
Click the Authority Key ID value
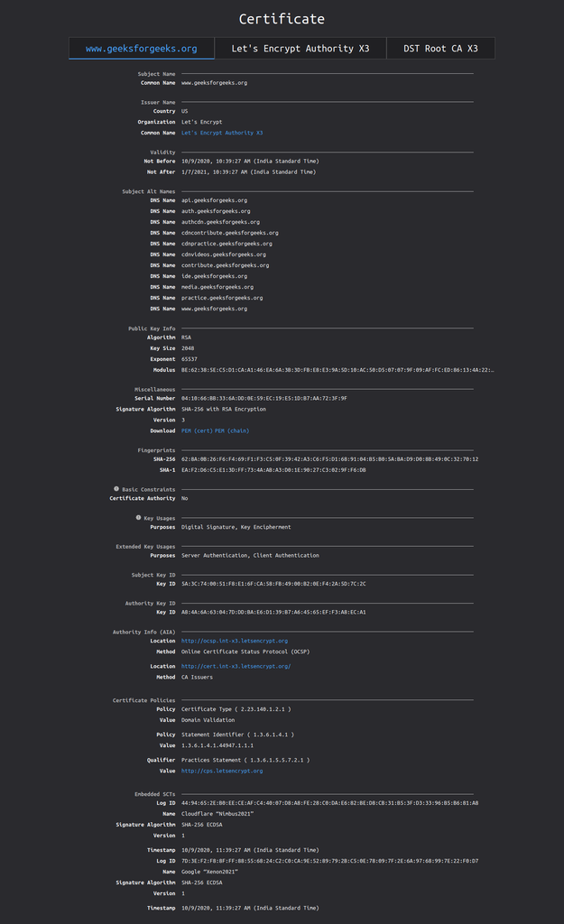point(273,612)
